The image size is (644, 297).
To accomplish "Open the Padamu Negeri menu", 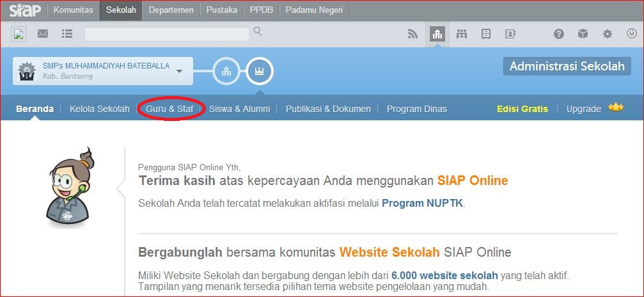I will click(x=314, y=10).
